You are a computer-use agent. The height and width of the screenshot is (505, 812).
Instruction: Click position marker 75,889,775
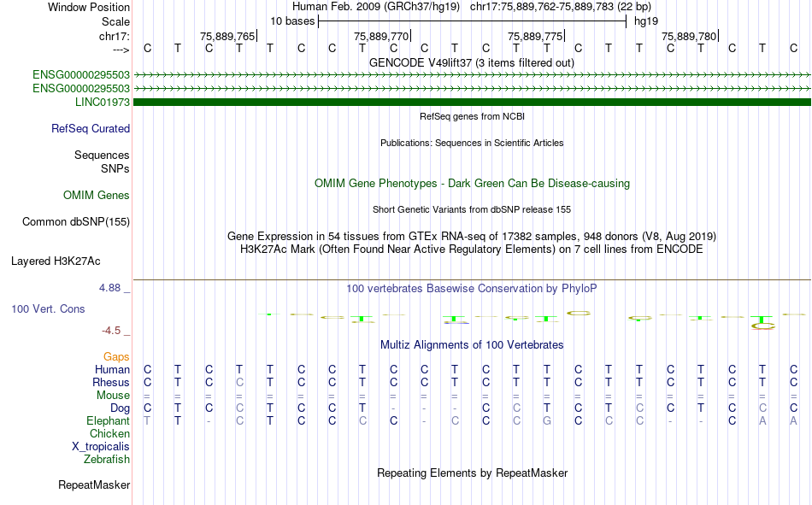coord(535,36)
